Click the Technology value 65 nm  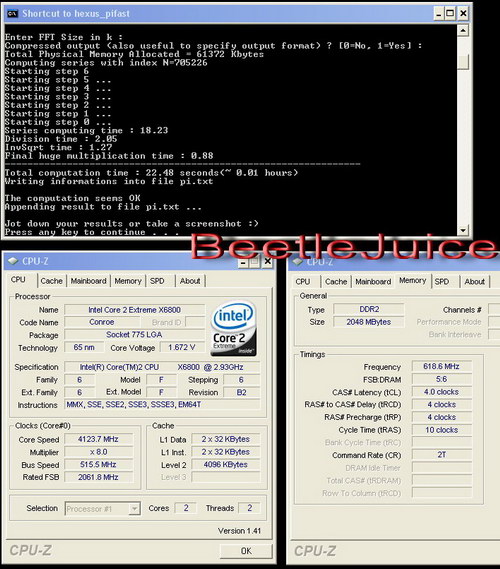(84, 347)
